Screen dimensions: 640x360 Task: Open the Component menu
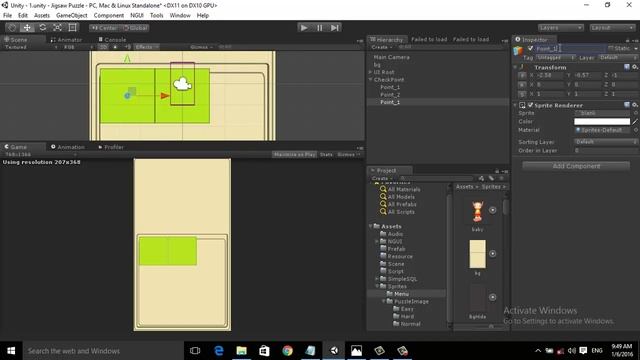point(109,16)
